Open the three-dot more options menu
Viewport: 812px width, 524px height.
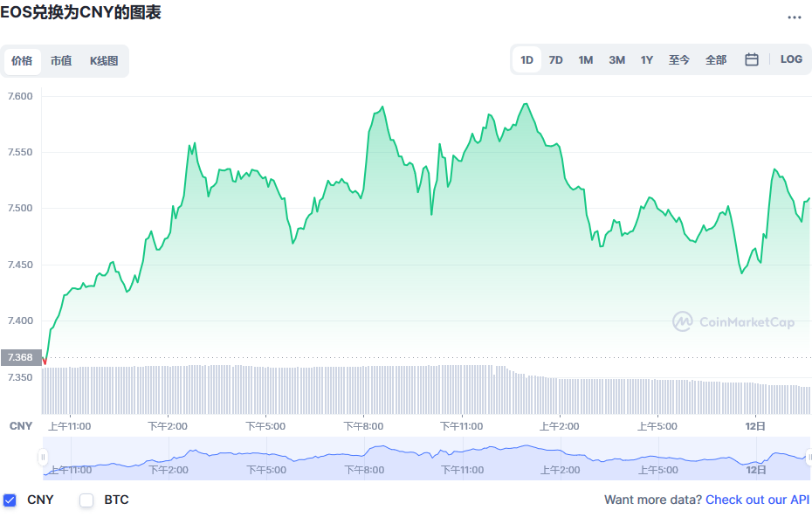(794, 17)
